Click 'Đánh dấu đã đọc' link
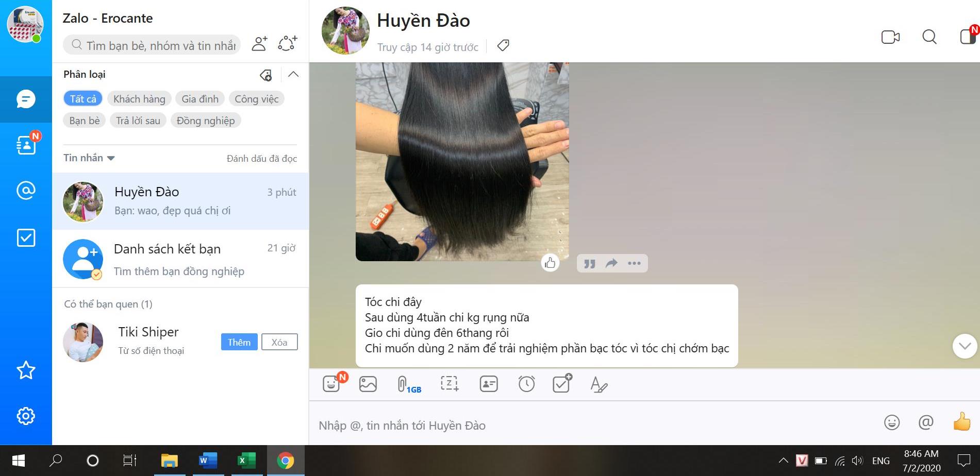Image resolution: width=980 pixels, height=476 pixels. (261, 159)
